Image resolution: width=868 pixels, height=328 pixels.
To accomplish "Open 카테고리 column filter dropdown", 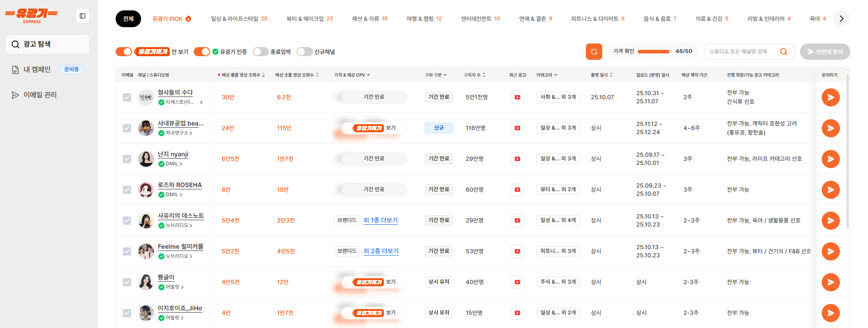I will point(546,75).
